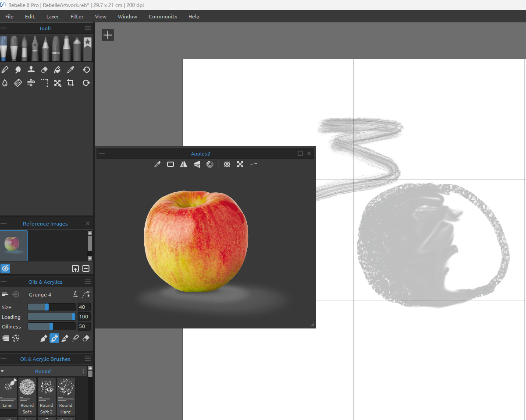The width and height of the screenshot is (526, 420).
Task: Flip reference image vertically in Apples2 window
Action: [x=197, y=164]
